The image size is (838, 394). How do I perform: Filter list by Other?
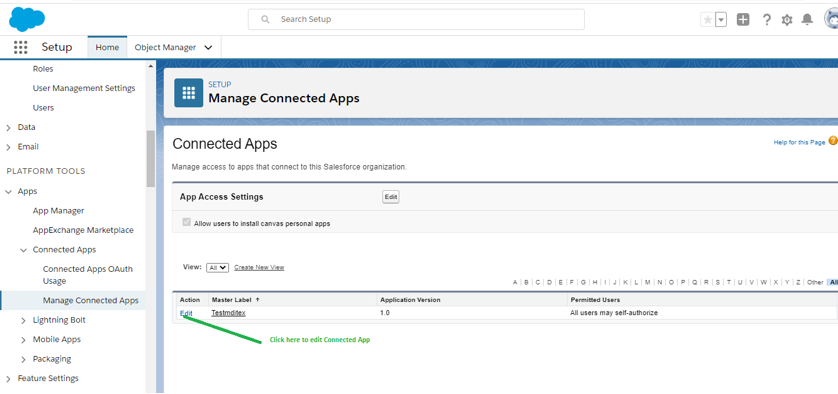pos(815,282)
